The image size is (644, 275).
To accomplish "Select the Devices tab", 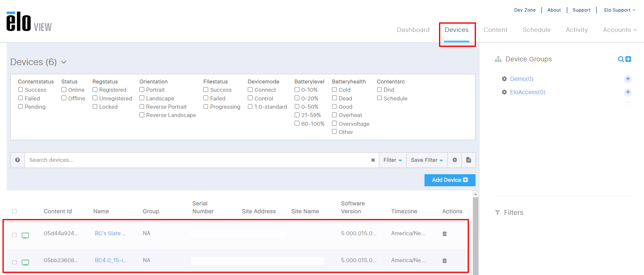I will point(456,30).
